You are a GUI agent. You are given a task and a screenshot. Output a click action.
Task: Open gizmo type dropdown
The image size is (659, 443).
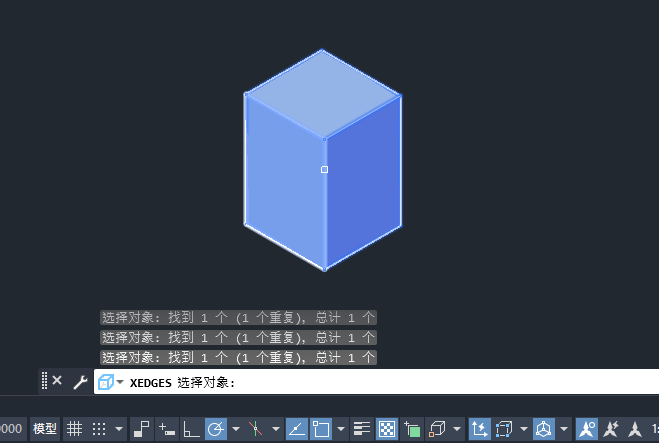click(564, 429)
